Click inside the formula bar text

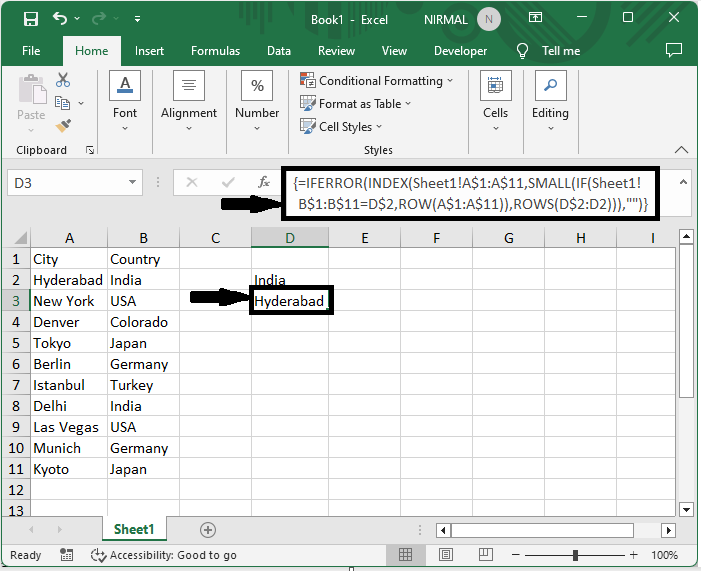(470, 194)
